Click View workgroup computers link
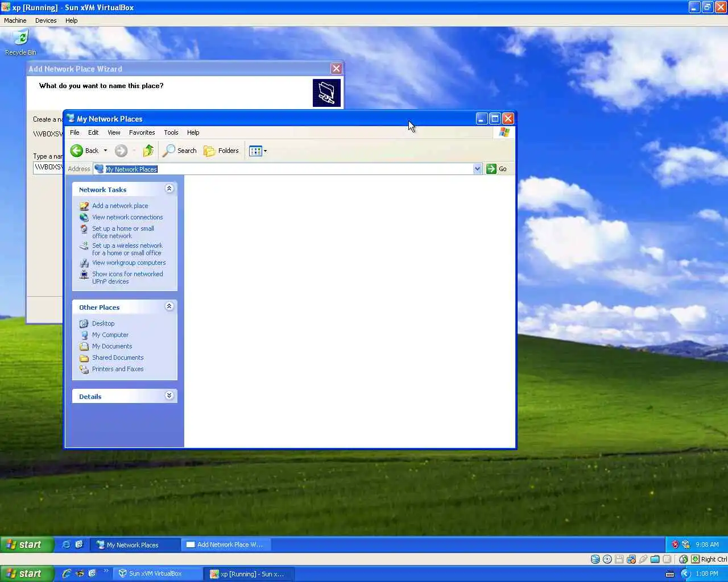The image size is (728, 582). click(x=129, y=263)
